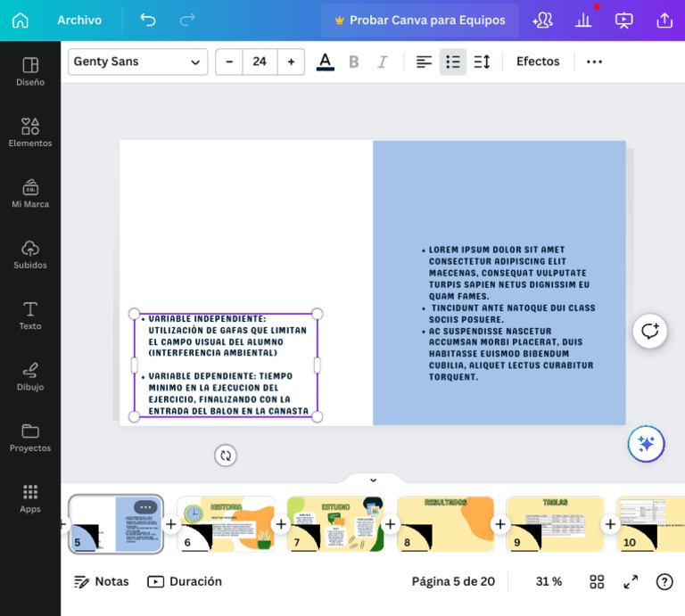
Task: Collapse the page thumbnails panel
Action: pos(373,480)
